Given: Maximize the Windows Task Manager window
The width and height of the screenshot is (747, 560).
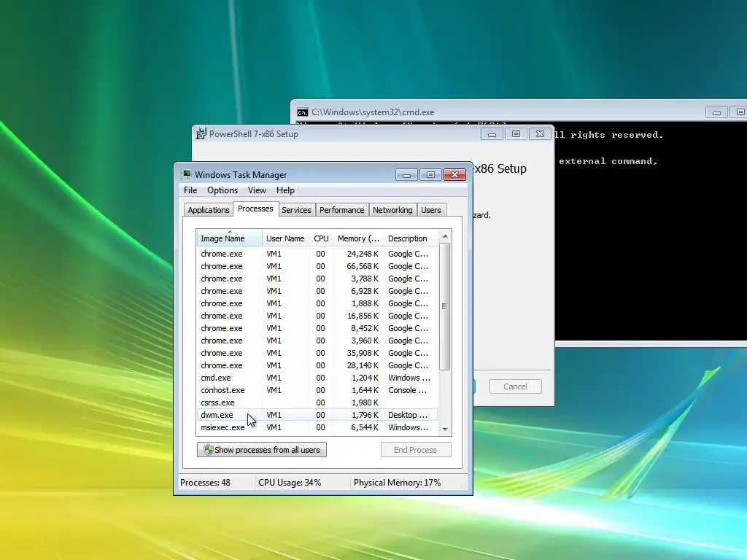Looking at the screenshot, I should (x=430, y=175).
